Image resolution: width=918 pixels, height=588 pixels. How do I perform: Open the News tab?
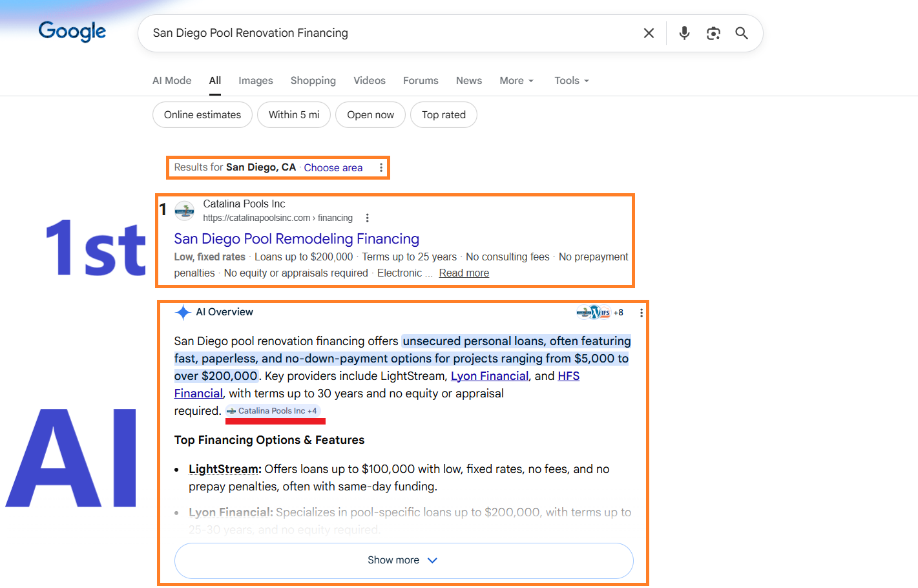(469, 81)
